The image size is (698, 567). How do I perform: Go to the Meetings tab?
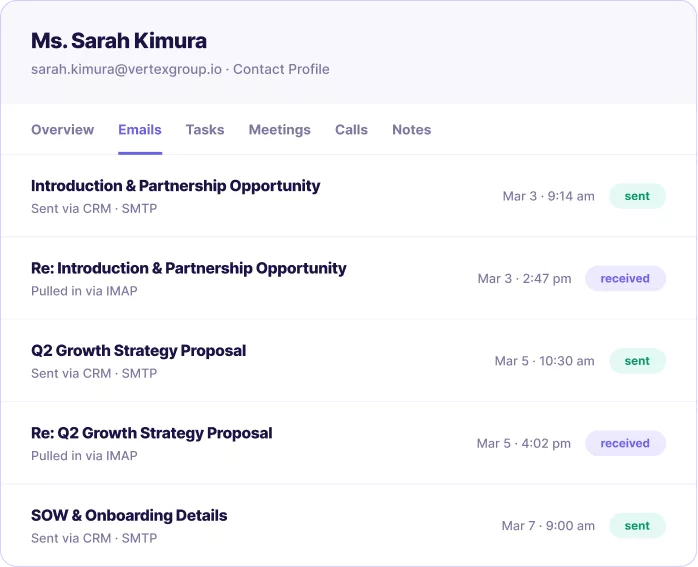click(x=280, y=130)
